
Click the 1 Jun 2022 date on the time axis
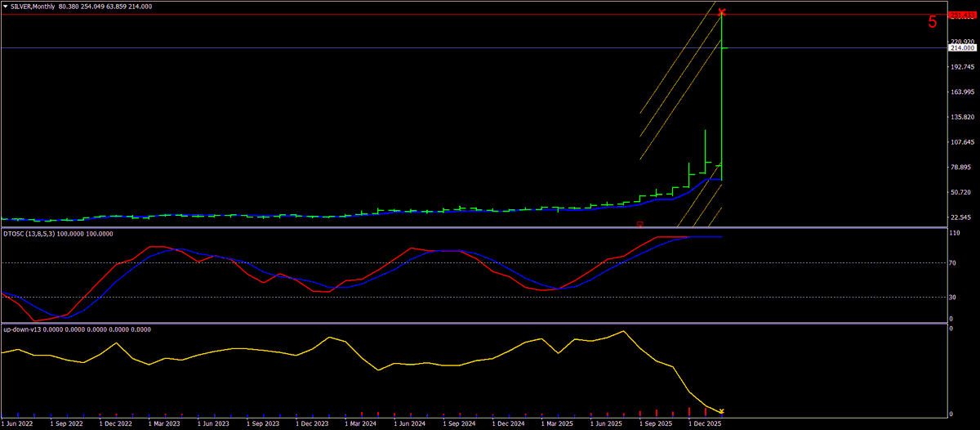click(18, 424)
